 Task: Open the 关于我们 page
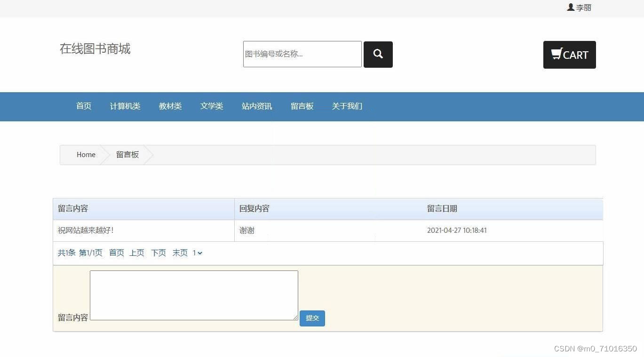(347, 106)
